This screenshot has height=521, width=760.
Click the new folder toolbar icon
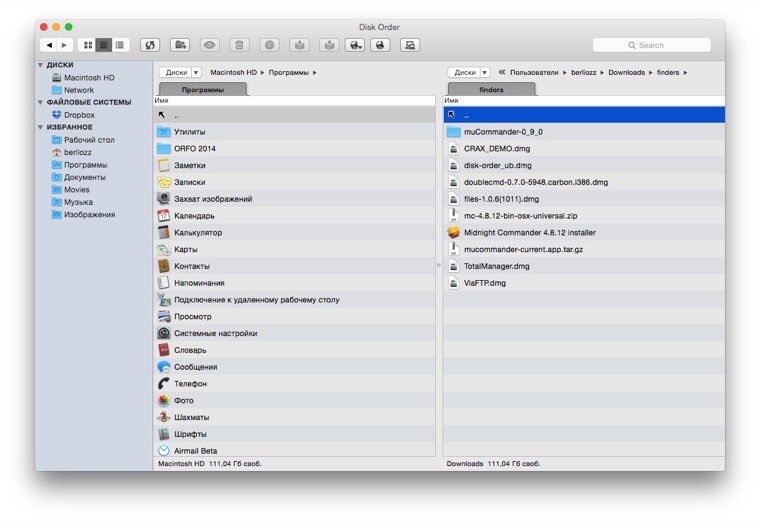(x=180, y=45)
